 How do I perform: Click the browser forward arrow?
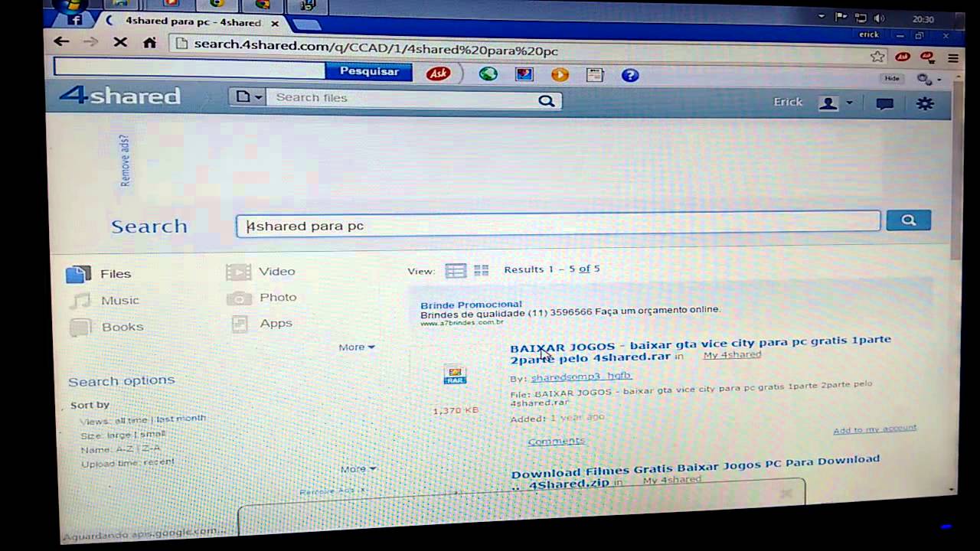pos(90,42)
